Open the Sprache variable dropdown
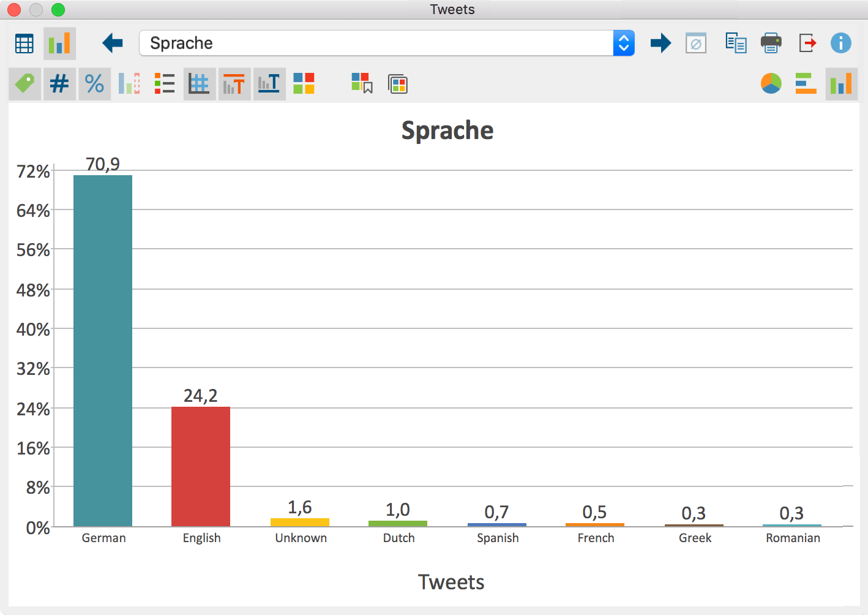This screenshot has height=615, width=868. click(623, 43)
